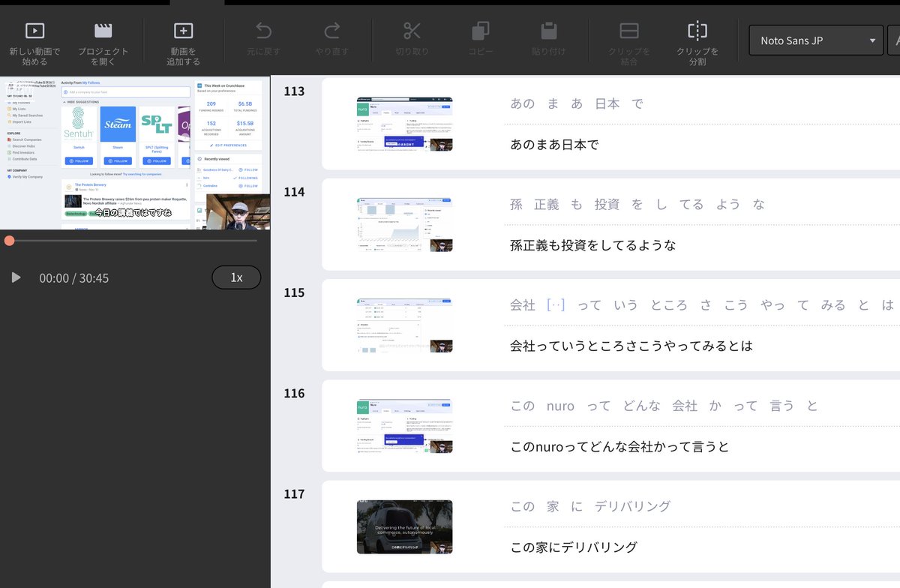900x588 pixels.
Task: Open the Noto Sans JP font dropdown
Action: 816,40
